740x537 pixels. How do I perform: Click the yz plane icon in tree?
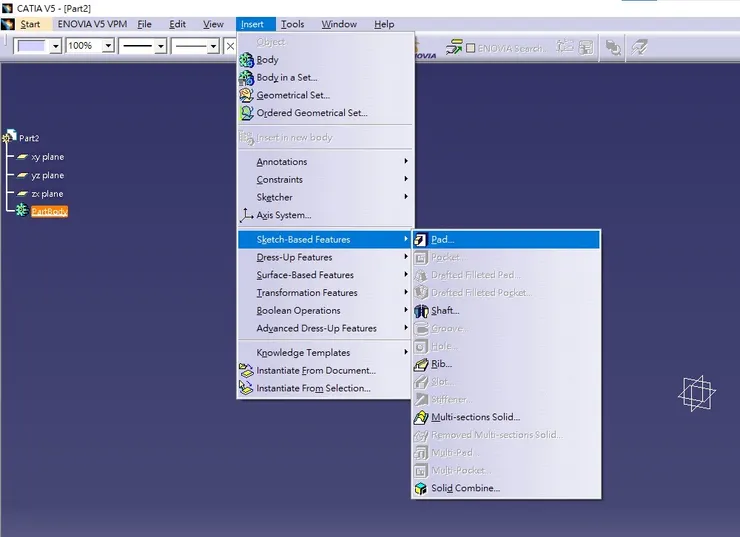[x=22, y=175]
